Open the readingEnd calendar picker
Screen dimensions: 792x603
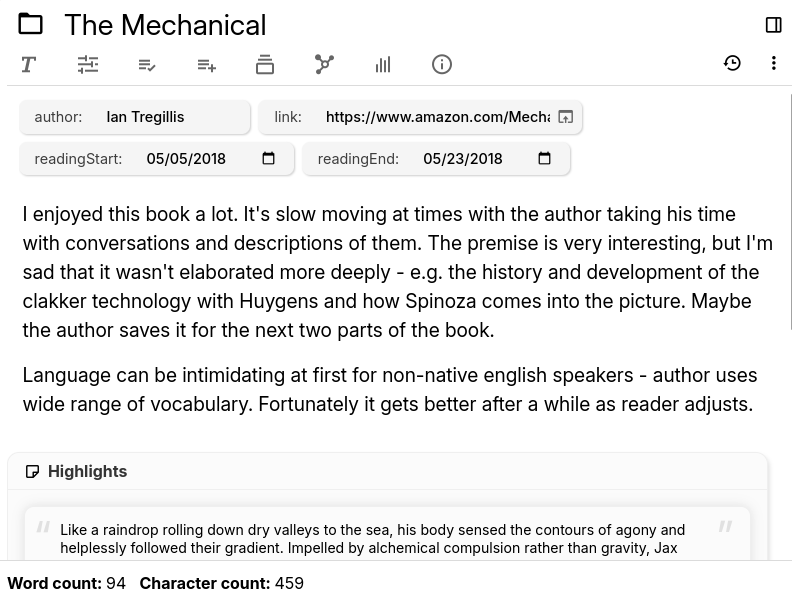click(x=544, y=159)
